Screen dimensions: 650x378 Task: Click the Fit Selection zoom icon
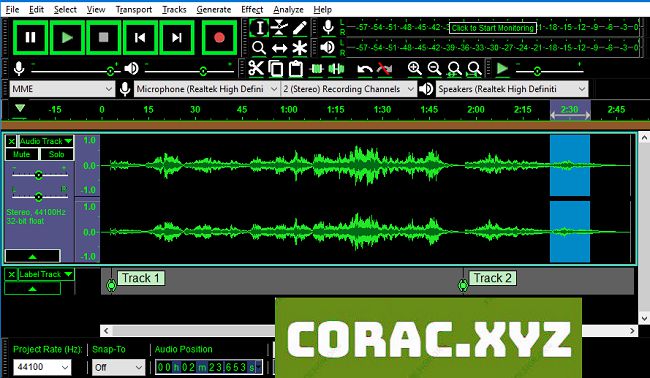click(454, 68)
